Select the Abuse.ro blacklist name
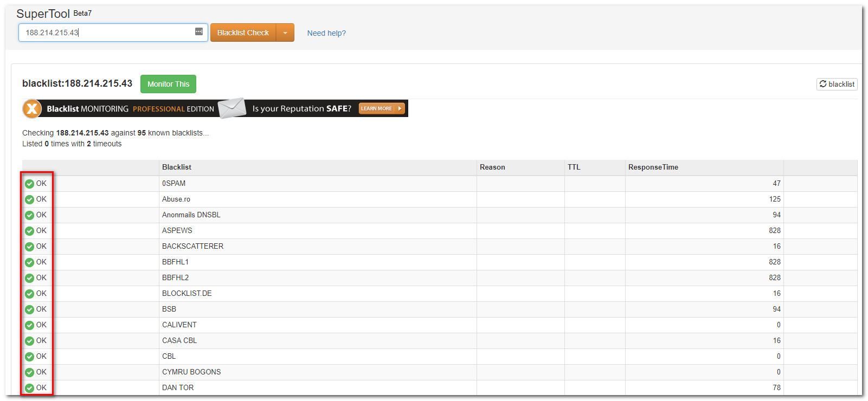868x401 pixels. pos(176,199)
